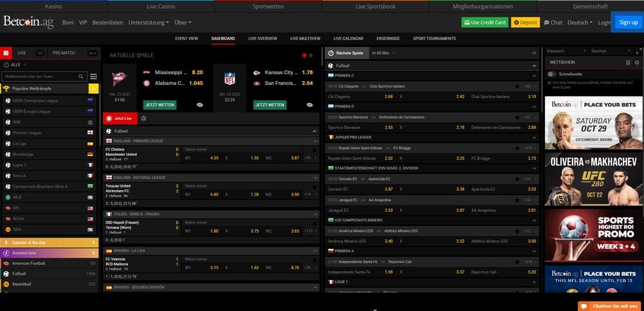Click the blue Sign up button

629,22
